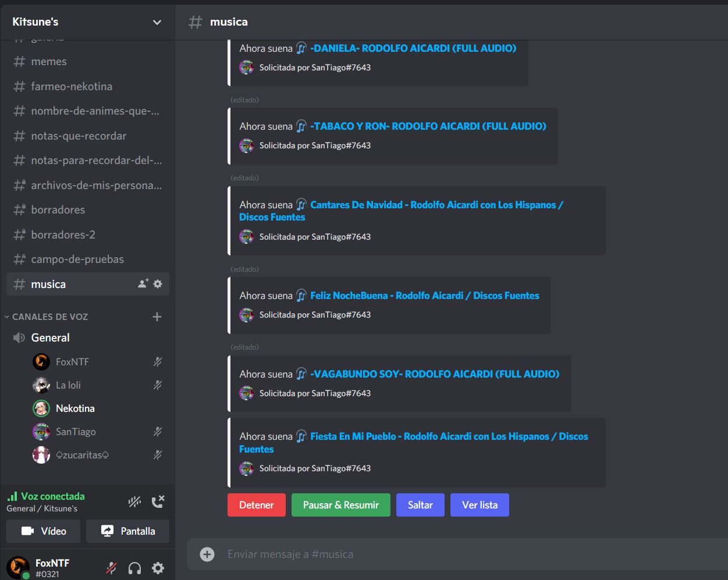Click requester avatar under Feliz NocheBuena
The height and width of the screenshot is (580, 728).
tap(247, 315)
